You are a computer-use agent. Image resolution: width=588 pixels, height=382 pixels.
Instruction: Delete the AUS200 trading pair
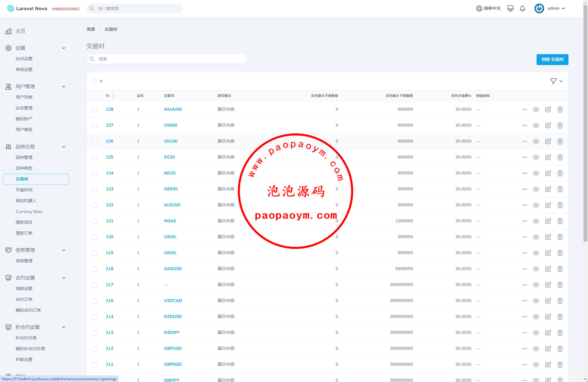(x=560, y=205)
